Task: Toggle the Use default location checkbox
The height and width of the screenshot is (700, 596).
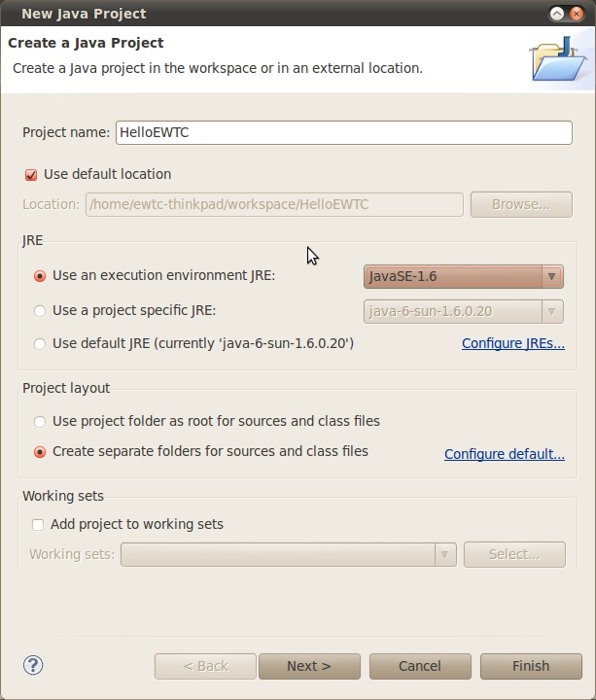Action: coord(31,175)
